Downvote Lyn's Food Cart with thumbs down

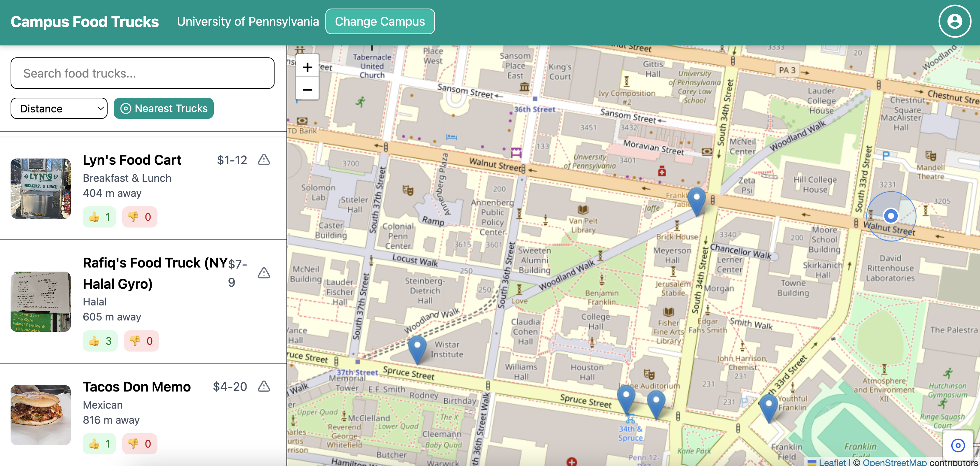tap(140, 217)
